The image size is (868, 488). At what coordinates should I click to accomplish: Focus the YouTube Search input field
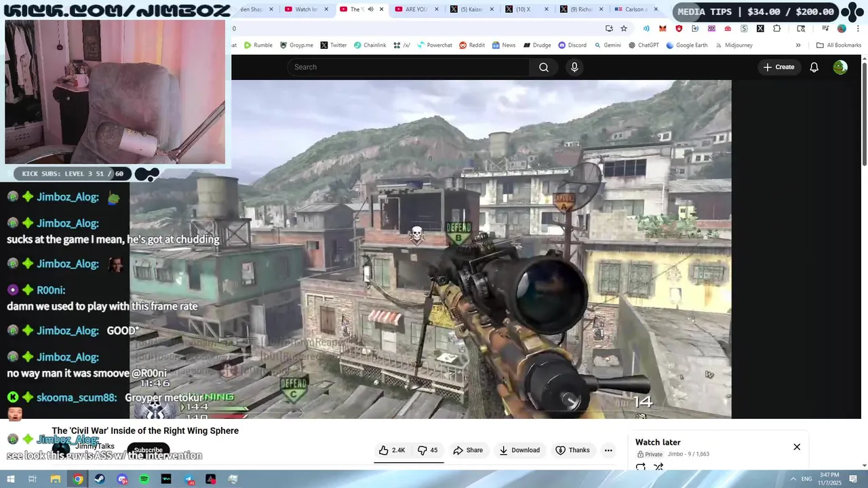(x=408, y=67)
